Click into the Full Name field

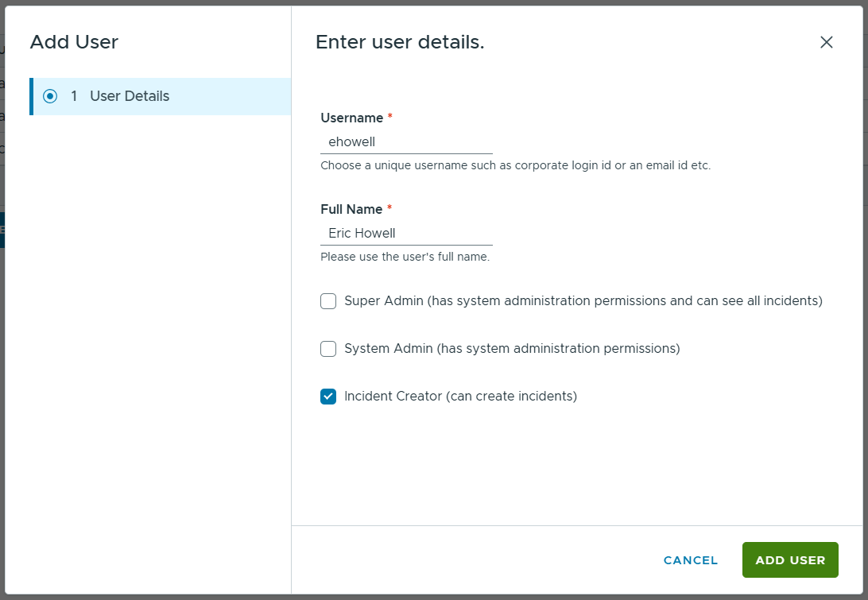coord(406,234)
